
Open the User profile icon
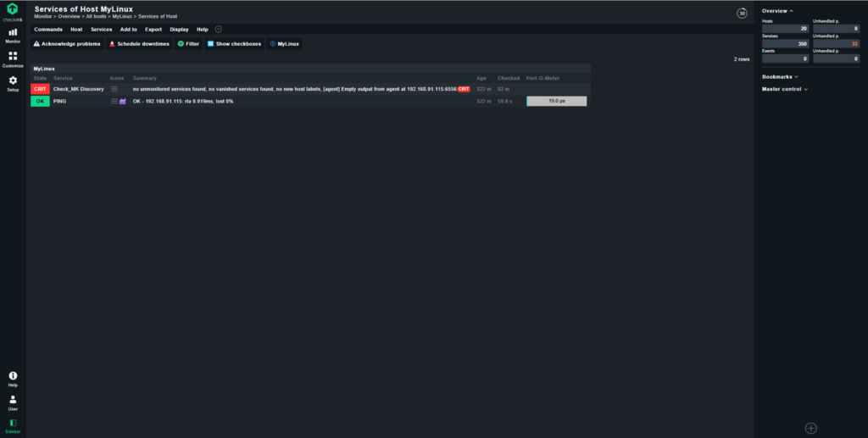13,402
